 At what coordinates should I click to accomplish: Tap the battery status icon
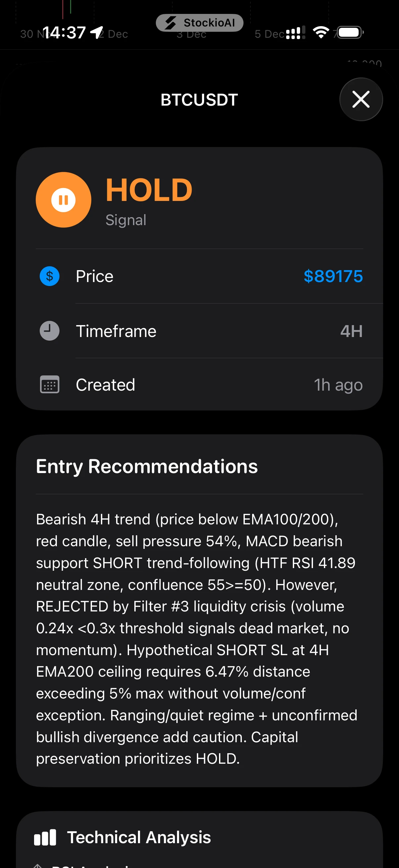(x=350, y=32)
